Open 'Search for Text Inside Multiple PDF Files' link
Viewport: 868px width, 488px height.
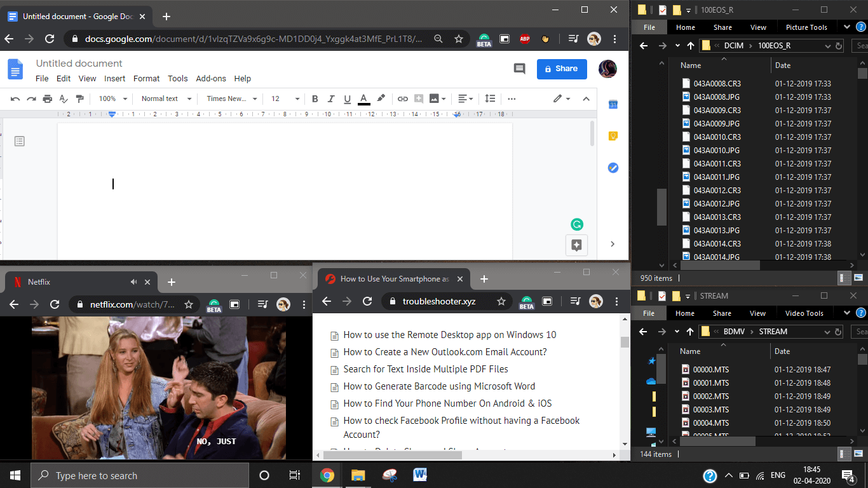pyautogui.click(x=426, y=369)
